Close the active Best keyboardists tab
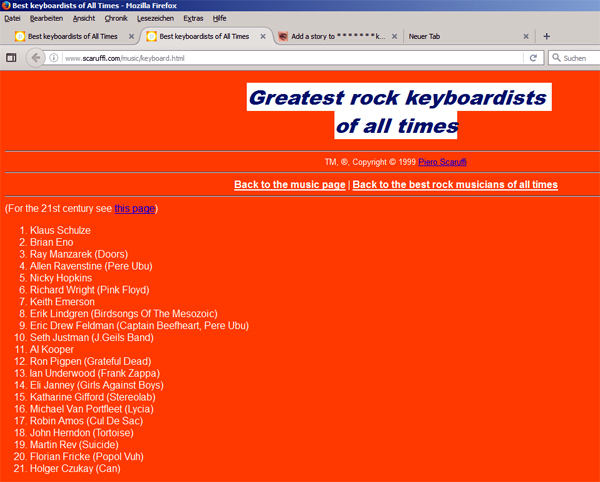The height and width of the screenshot is (482, 600). coord(263,36)
